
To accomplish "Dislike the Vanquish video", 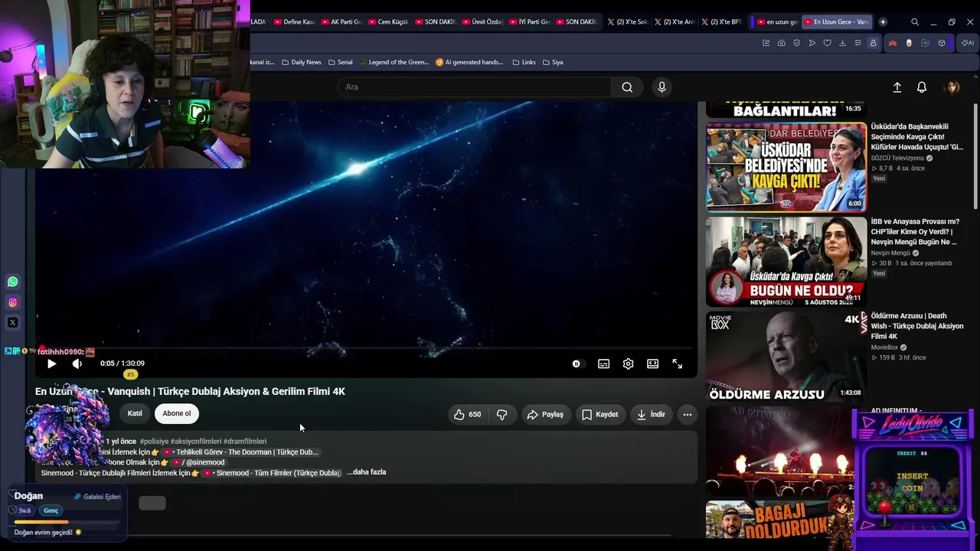I will [502, 414].
